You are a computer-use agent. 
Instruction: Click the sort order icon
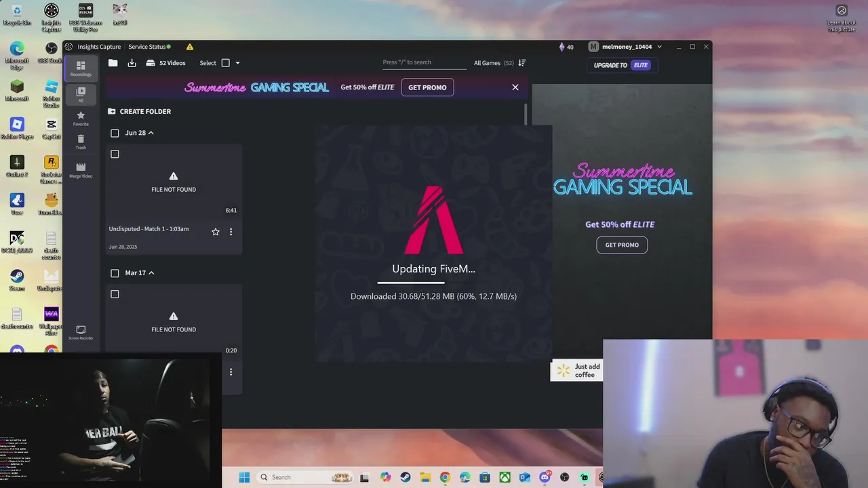coord(522,63)
